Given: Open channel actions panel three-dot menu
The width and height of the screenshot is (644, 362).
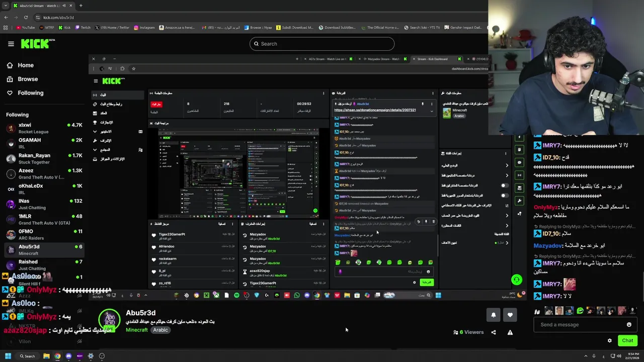Looking at the screenshot, I should [x=506, y=153].
